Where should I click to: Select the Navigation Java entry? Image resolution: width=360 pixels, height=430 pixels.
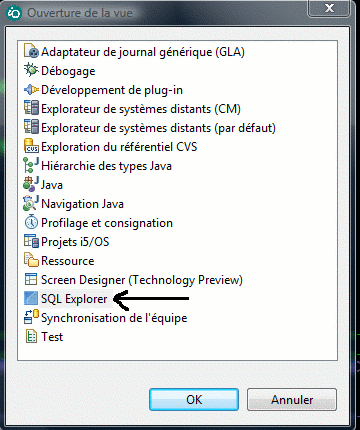click(x=82, y=204)
